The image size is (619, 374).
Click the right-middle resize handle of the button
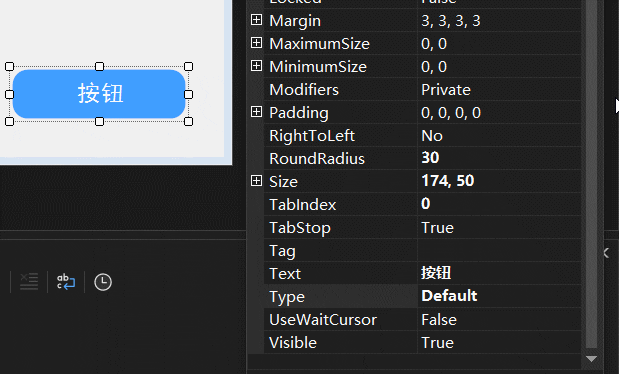[189, 94]
